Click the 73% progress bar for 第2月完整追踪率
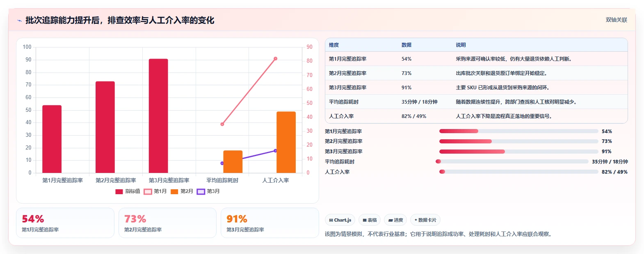Image resolution: width=644 pixels, height=254 pixels. (519, 141)
